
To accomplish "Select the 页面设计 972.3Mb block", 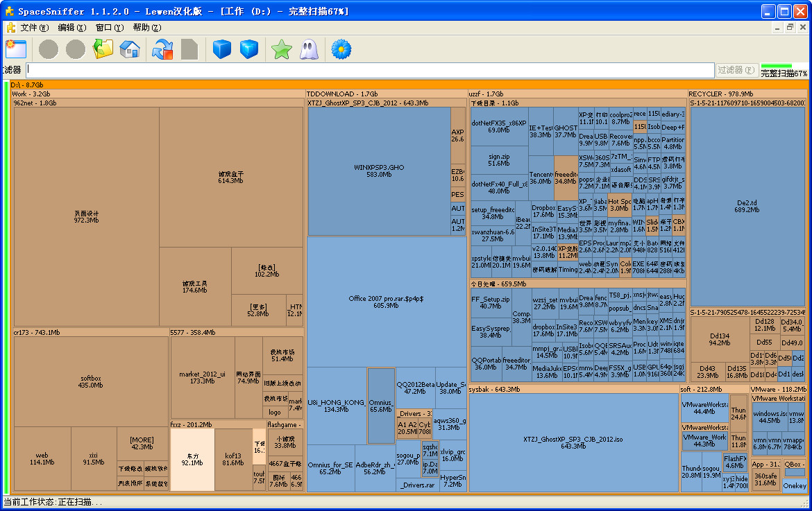I will (86, 217).
